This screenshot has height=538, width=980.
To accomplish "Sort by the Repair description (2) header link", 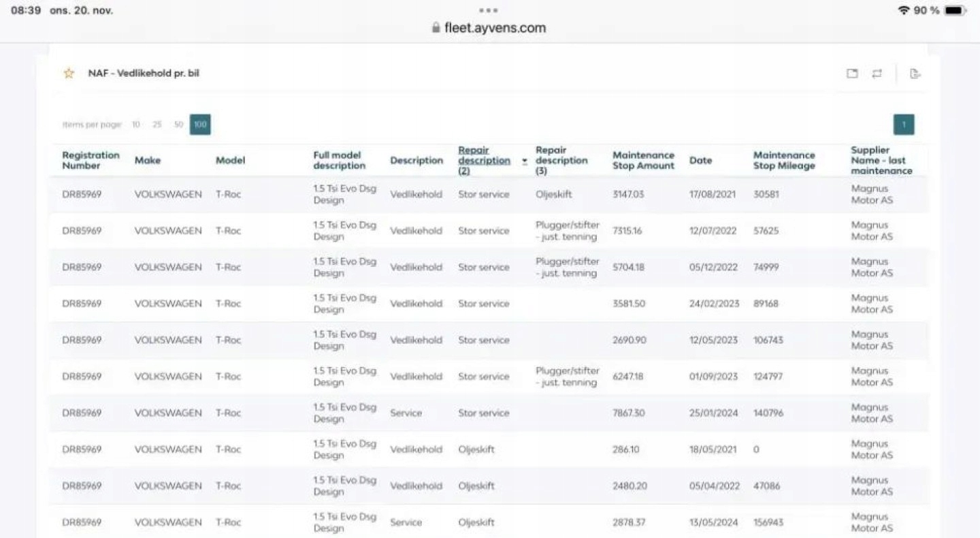I will 484,161.
